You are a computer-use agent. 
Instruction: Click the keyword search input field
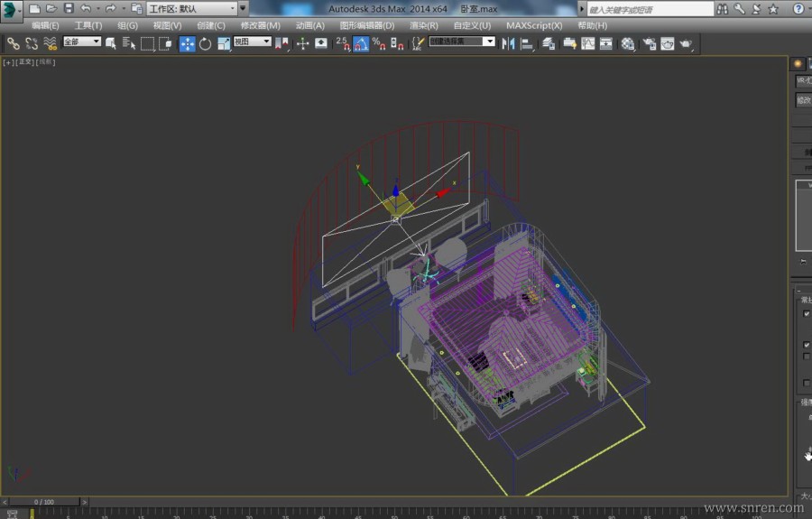click(x=650, y=9)
